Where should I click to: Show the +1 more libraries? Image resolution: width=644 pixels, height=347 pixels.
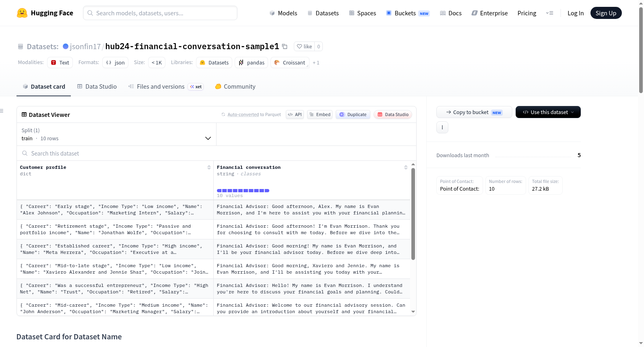point(316,62)
